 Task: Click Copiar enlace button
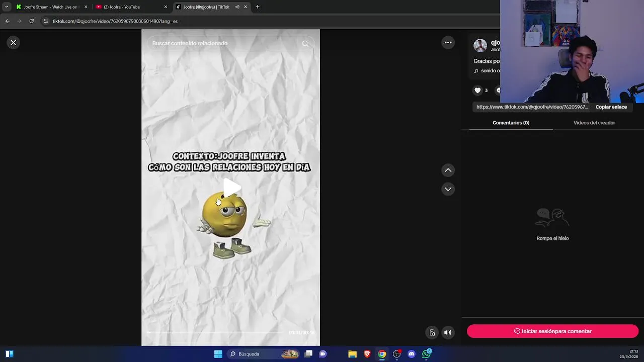611,107
